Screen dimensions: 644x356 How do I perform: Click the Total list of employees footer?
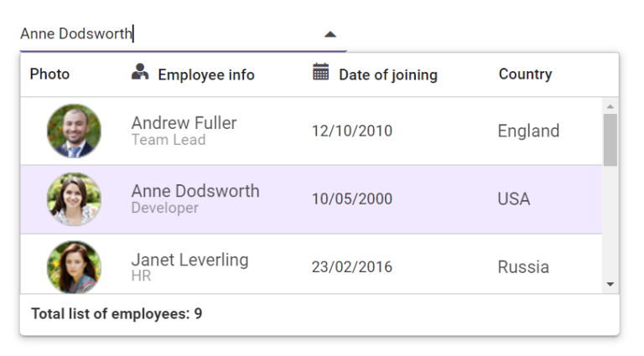pos(117,314)
